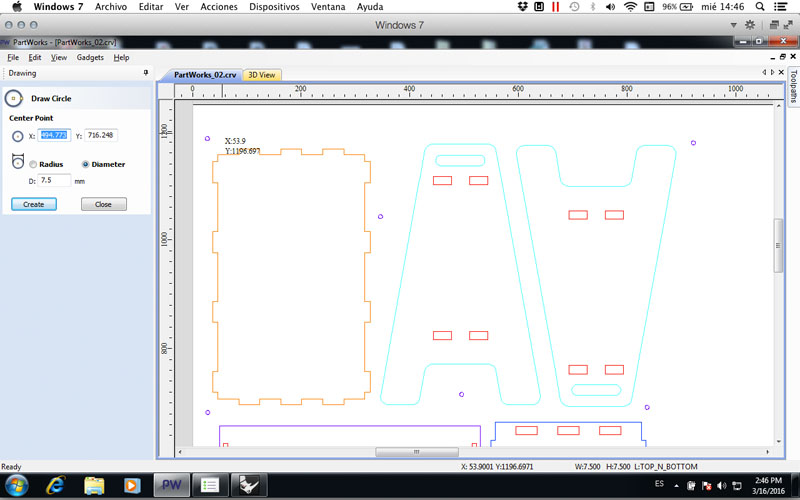Click the Action Center flag in the system tray
The image size is (800, 500).
[707, 486]
